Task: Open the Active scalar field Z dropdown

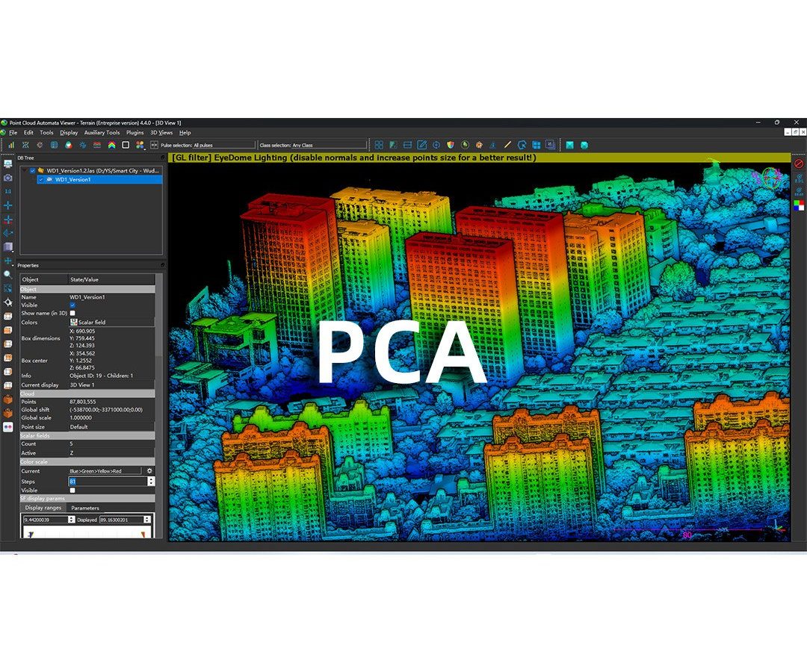Action: point(111,453)
